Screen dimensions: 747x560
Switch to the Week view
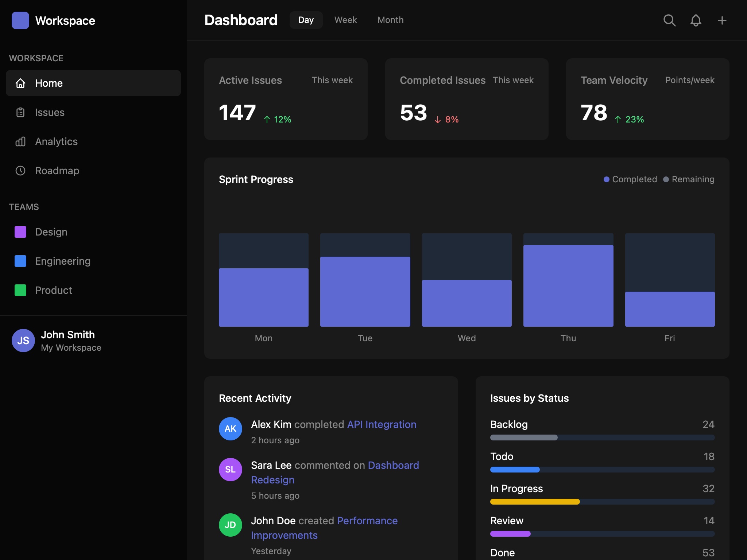click(345, 20)
